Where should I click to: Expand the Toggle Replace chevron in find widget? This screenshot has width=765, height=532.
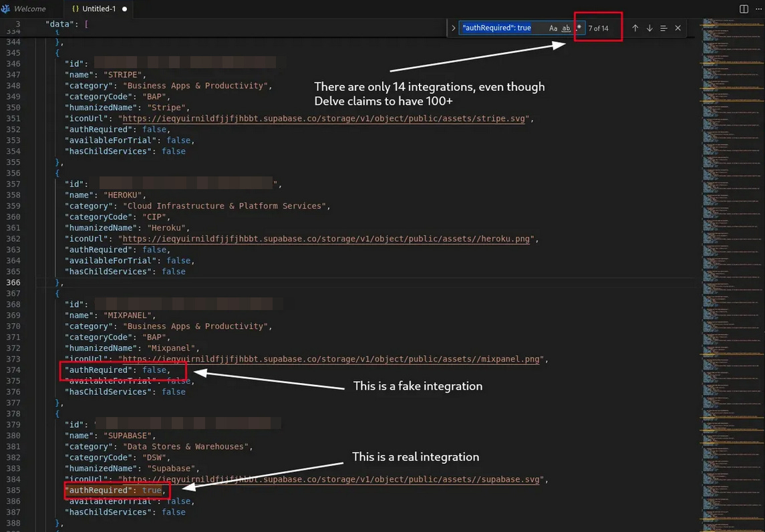coord(453,28)
